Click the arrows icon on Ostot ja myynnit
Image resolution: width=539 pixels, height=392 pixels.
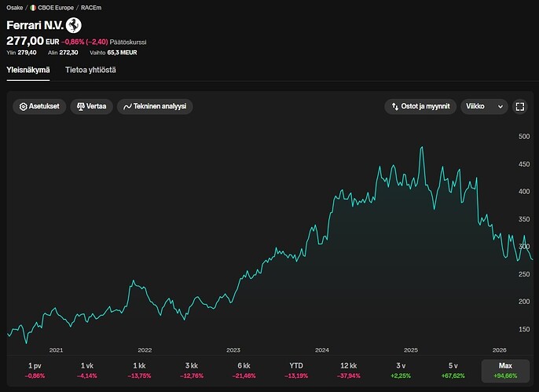coord(395,107)
